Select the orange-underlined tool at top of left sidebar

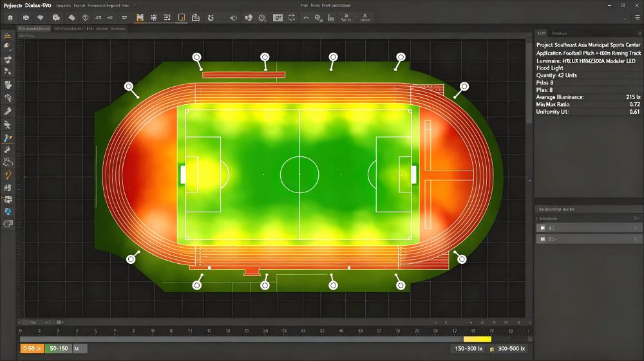7,35
